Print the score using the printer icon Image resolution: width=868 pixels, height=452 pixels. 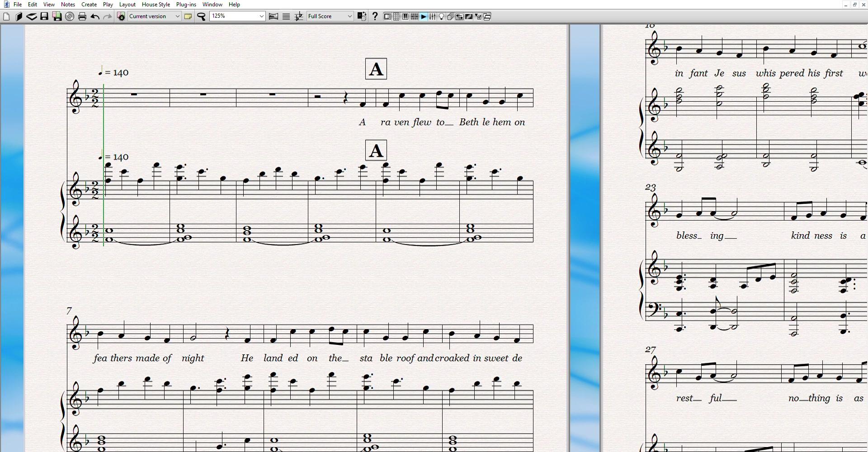(x=82, y=17)
